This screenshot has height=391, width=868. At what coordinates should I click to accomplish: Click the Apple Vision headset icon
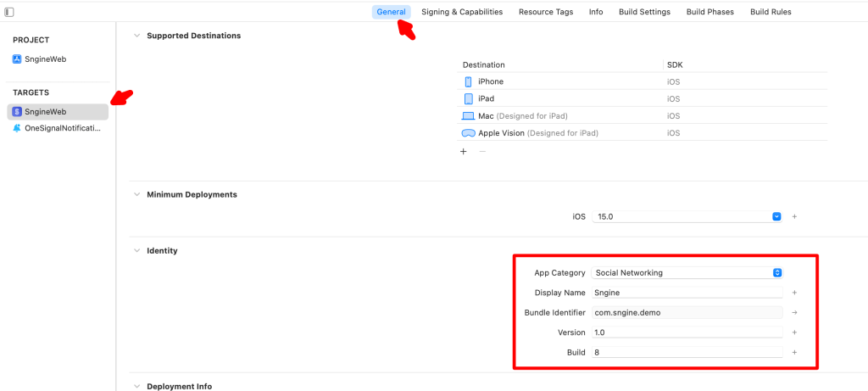[468, 133]
